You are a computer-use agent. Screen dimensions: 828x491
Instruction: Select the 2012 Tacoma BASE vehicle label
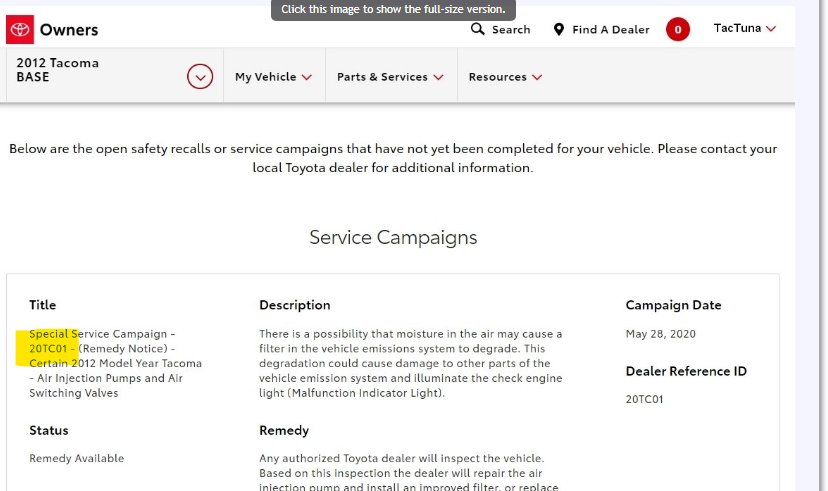pyautogui.click(x=58, y=70)
